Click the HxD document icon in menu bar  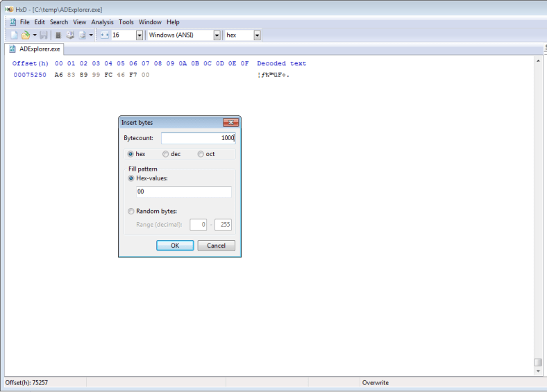[x=12, y=22]
